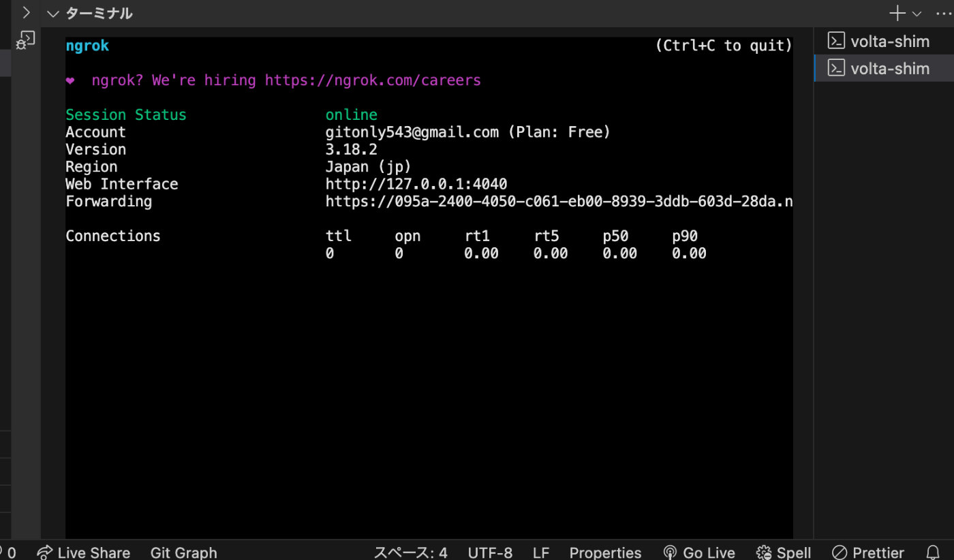Click the p90 column header
Screen dimensions: 954x560
point(685,236)
